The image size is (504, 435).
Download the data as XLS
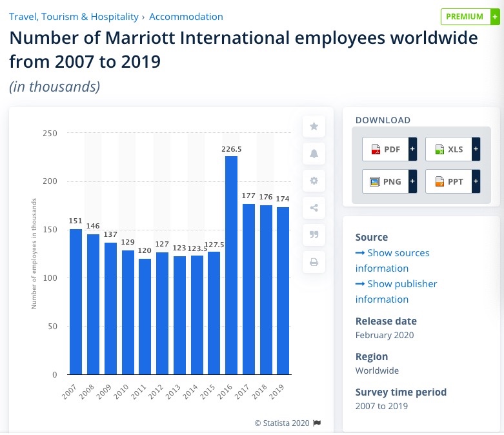[449, 150]
